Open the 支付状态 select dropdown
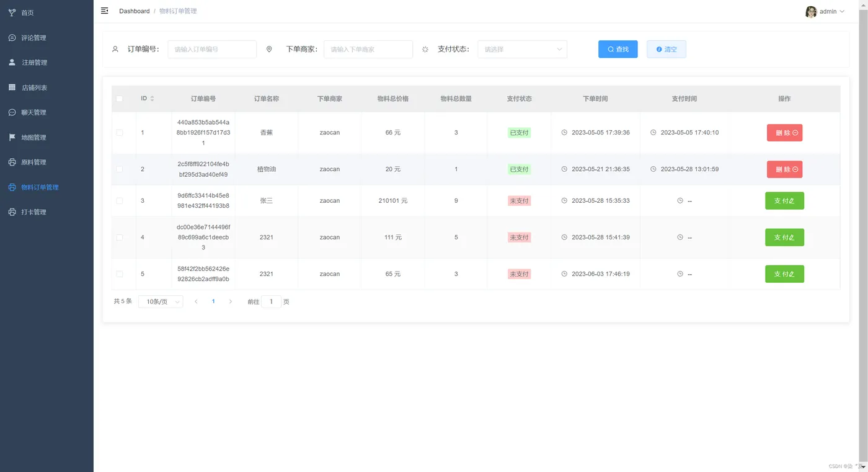The image size is (868, 472). click(x=522, y=49)
